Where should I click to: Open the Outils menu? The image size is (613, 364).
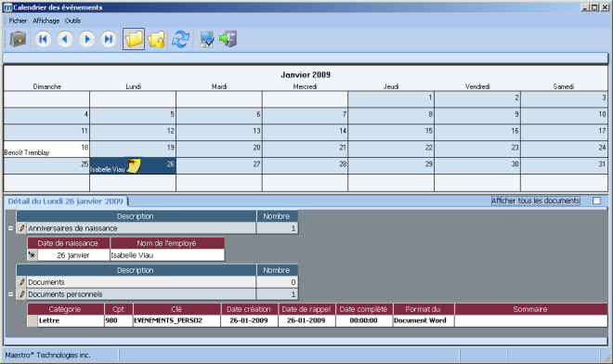tap(72, 20)
